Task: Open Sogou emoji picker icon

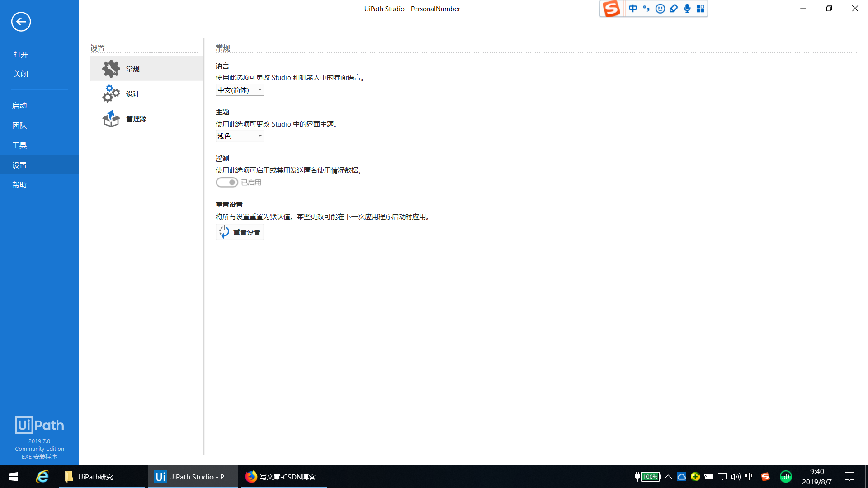Action: tap(660, 8)
